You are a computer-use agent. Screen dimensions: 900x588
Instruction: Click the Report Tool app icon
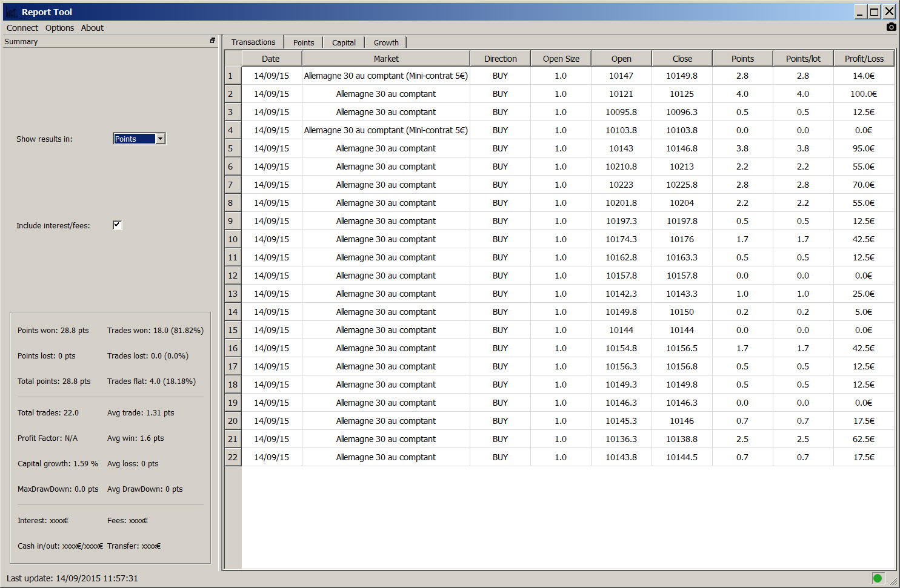pyautogui.click(x=11, y=12)
